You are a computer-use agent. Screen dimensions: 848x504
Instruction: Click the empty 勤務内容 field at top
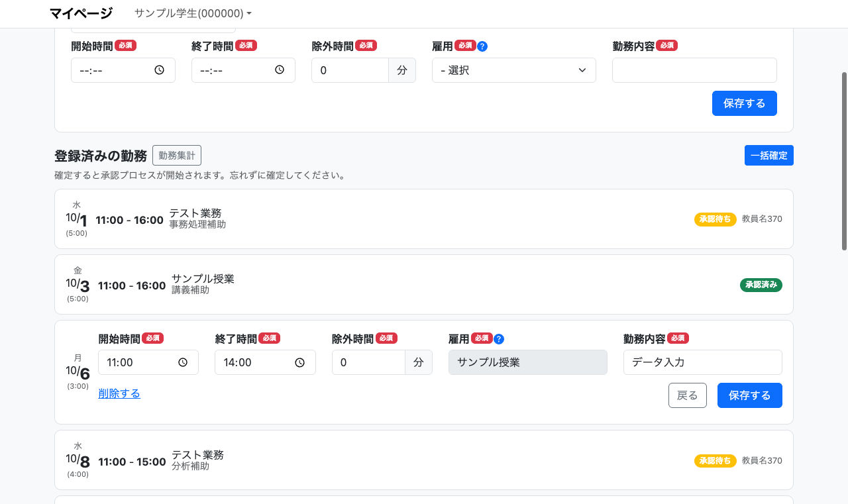click(x=694, y=70)
